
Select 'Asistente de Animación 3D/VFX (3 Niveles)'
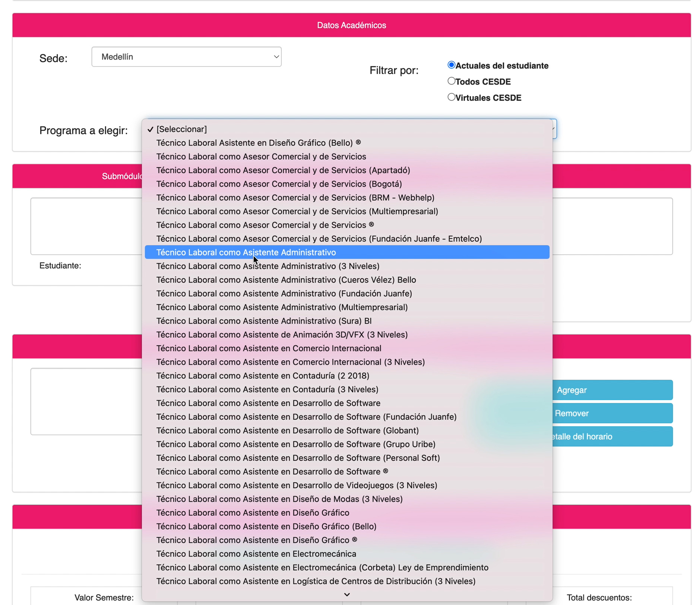[282, 335]
